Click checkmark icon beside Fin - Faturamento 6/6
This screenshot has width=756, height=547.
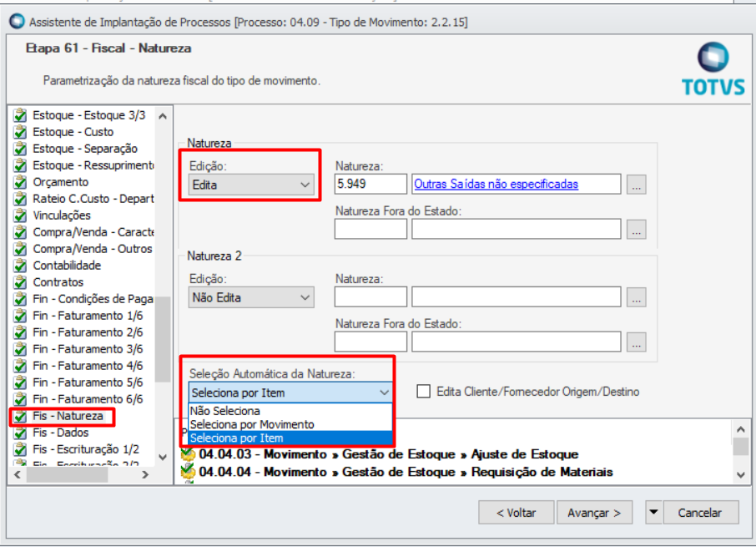pyautogui.click(x=20, y=399)
